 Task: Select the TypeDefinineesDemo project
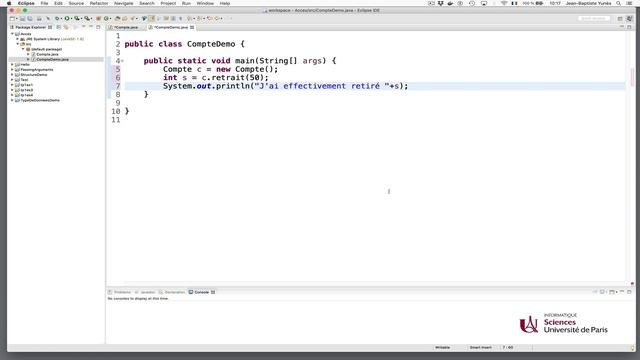40,100
